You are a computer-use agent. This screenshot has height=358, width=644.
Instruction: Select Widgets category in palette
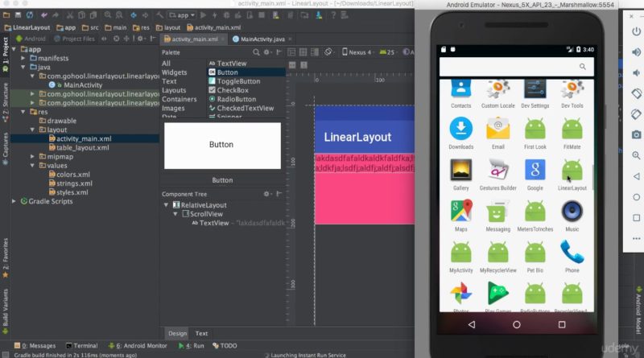174,72
